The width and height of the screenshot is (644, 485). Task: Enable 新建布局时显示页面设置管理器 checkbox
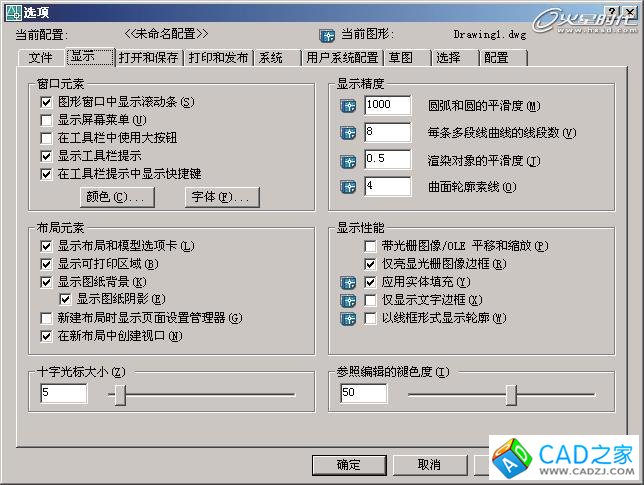[x=46, y=318]
